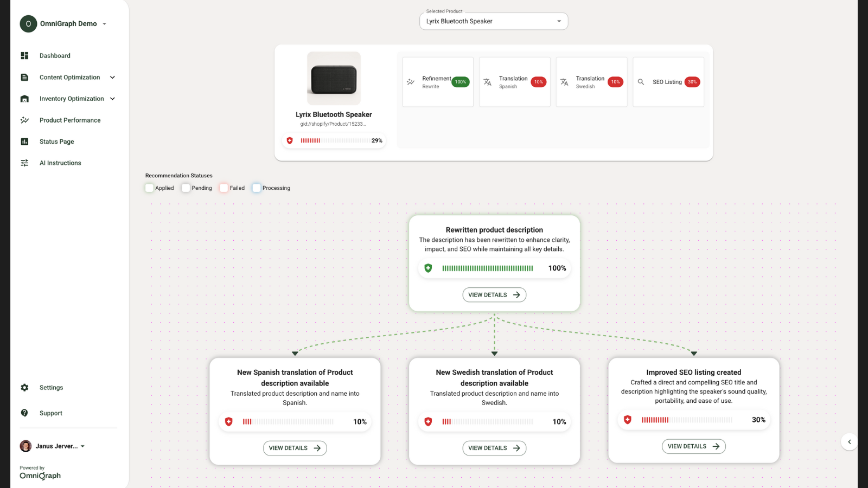Expand the Content Optimization chevron
The image size is (868, 488).
[x=112, y=78]
